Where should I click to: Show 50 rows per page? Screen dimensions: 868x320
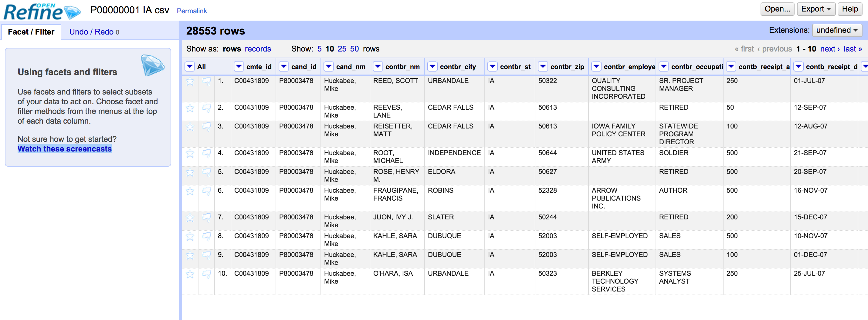(x=354, y=49)
